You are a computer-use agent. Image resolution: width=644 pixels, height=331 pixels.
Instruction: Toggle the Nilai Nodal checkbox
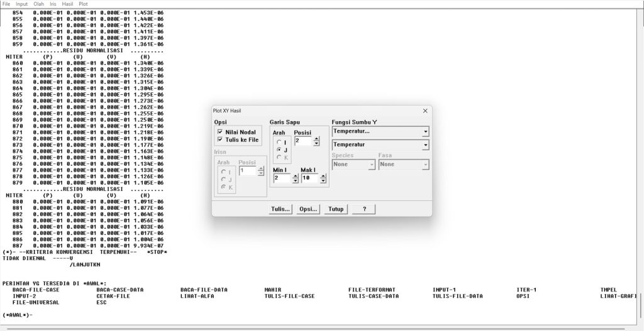point(219,133)
